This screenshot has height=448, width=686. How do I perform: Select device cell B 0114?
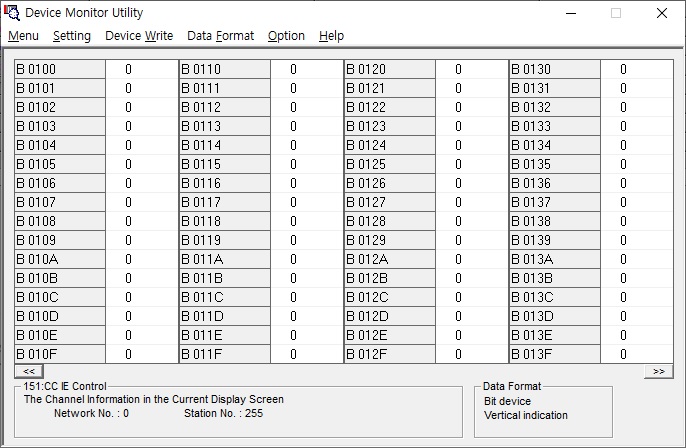coord(225,145)
